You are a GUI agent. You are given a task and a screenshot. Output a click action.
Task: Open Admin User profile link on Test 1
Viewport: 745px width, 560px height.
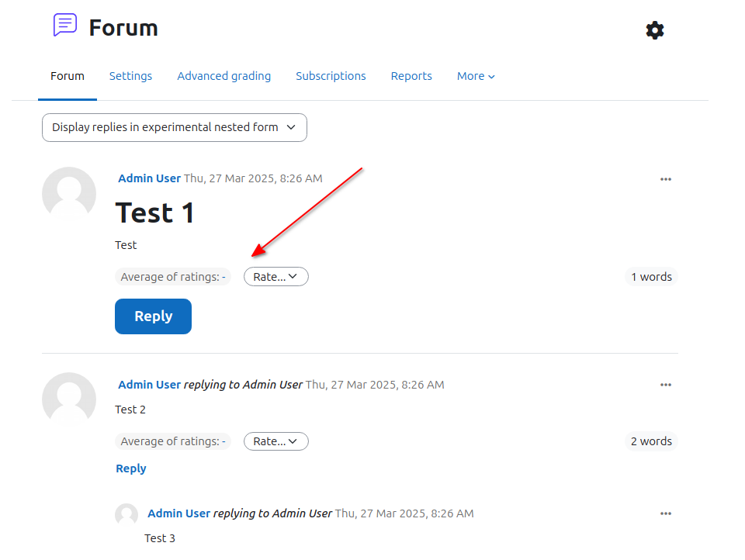(149, 178)
